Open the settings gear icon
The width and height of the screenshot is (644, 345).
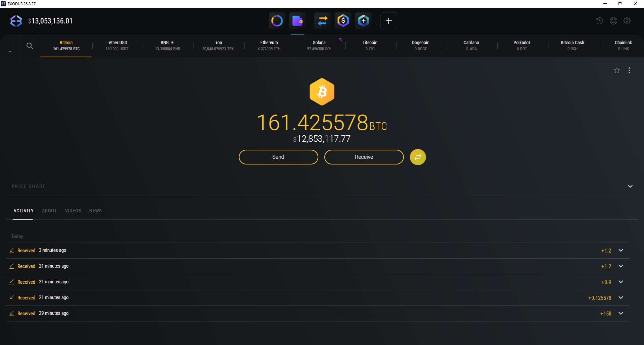pos(627,21)
